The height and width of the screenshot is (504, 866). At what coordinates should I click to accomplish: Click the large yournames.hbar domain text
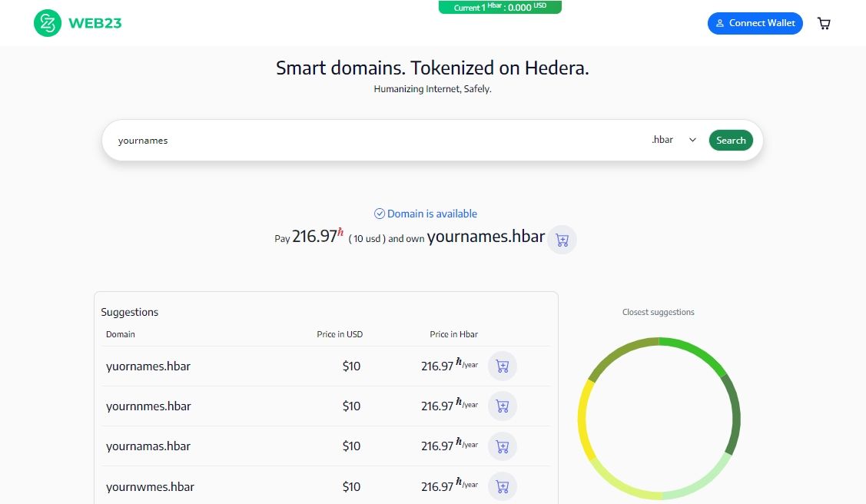click(486, 237)
